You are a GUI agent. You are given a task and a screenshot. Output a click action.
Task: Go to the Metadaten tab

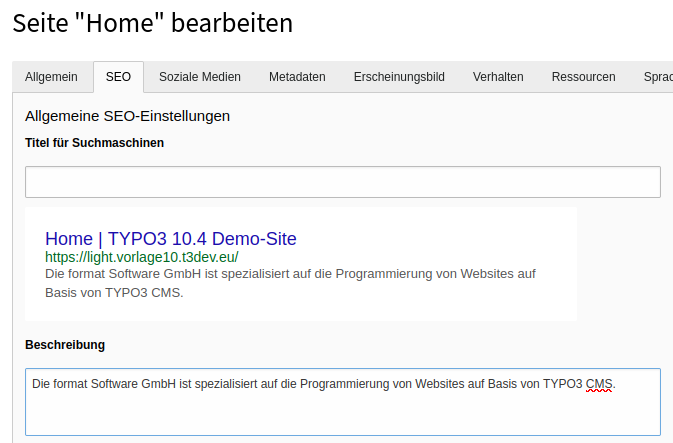coord(297,77)
